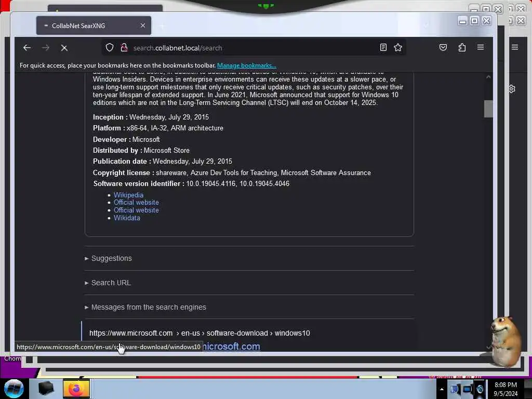Click the Copyright license line
Screen dimensions: 532x399
(x=232, y=173)
